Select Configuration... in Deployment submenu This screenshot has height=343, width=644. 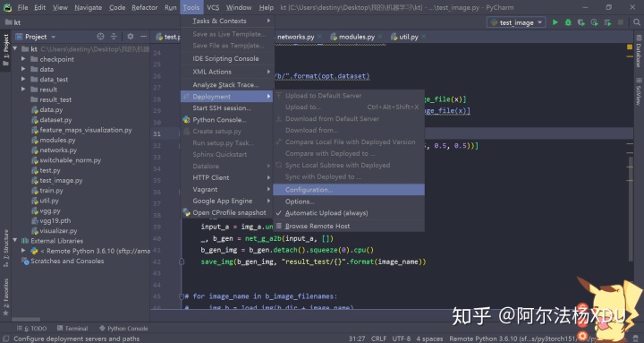click(349, 190)
